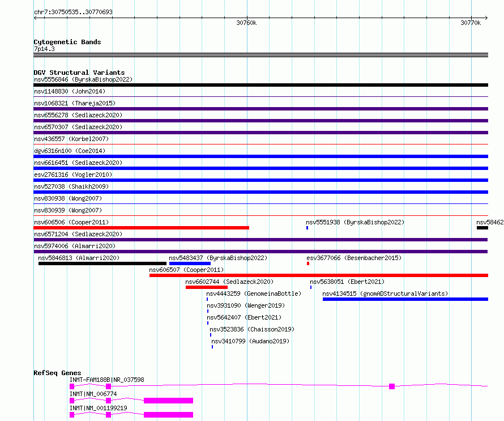Open variant nsv1068321 (Thareja2015) label

tap(75, 103)
